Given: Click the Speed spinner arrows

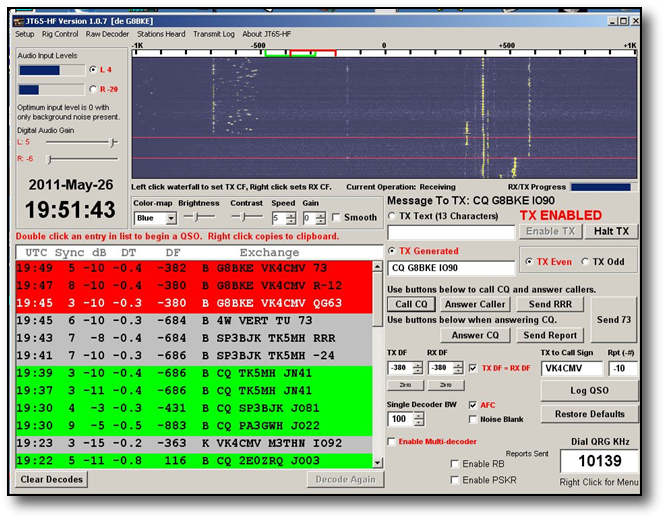Looking at the screenshot, I should 292,217.
